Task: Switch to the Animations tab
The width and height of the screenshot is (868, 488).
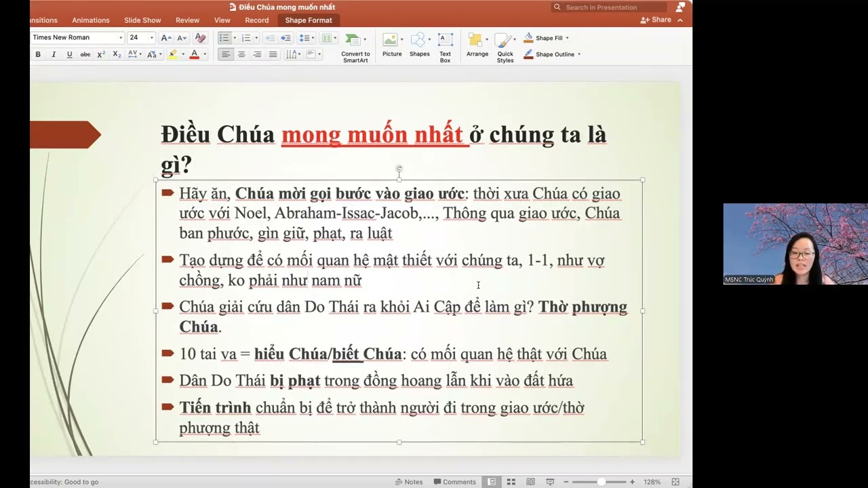Action: tap(91, 20)
